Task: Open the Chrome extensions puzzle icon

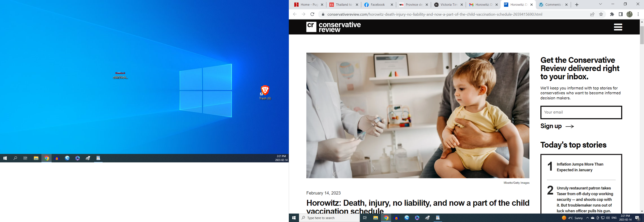Action: 612,14
